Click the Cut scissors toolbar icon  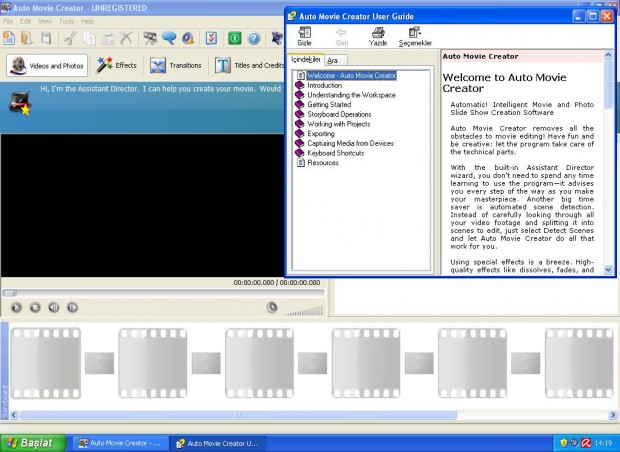pos(70,38)
